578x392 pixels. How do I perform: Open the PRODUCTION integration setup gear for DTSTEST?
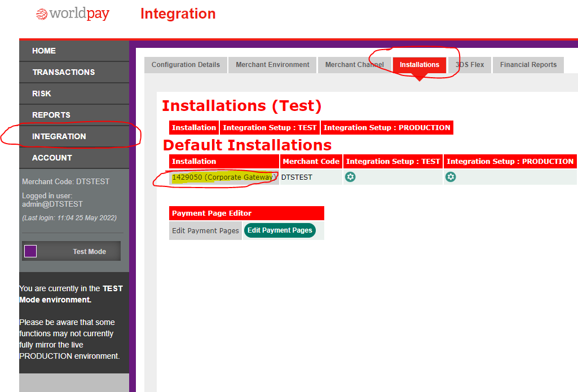(x=451, y=177)
